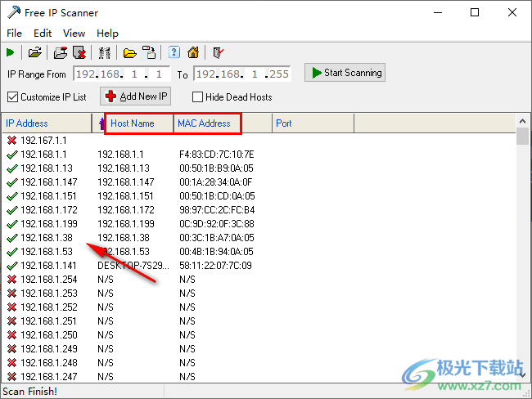Select the 192.168.1.147 IP row
This screenshot has height=399, width=532.
[49, 182]
